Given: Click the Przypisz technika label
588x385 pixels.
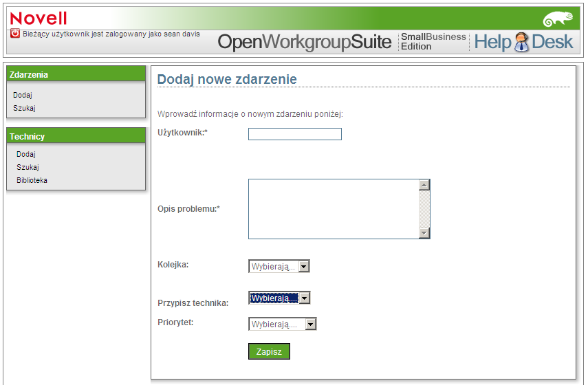Looking at the screenshot, I should pos(193,303).
